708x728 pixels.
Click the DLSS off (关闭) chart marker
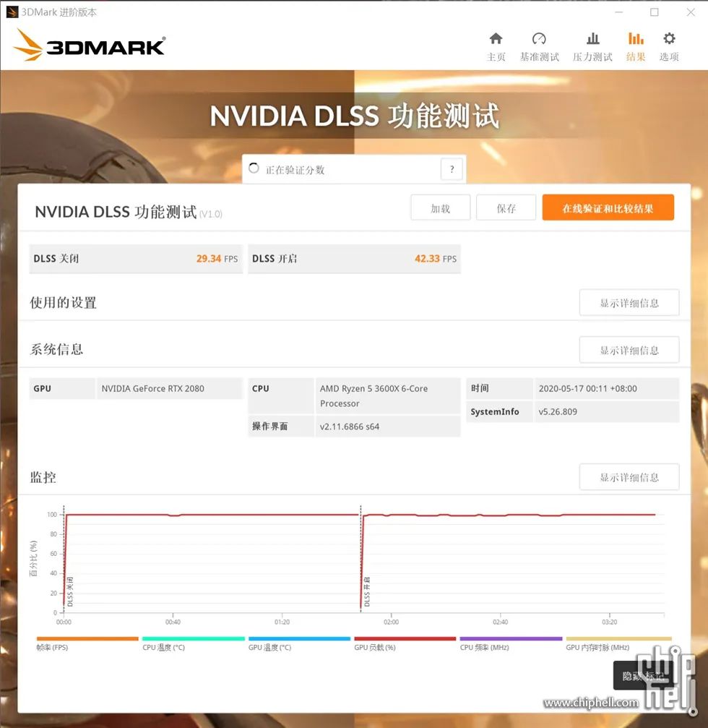(70, 591)
